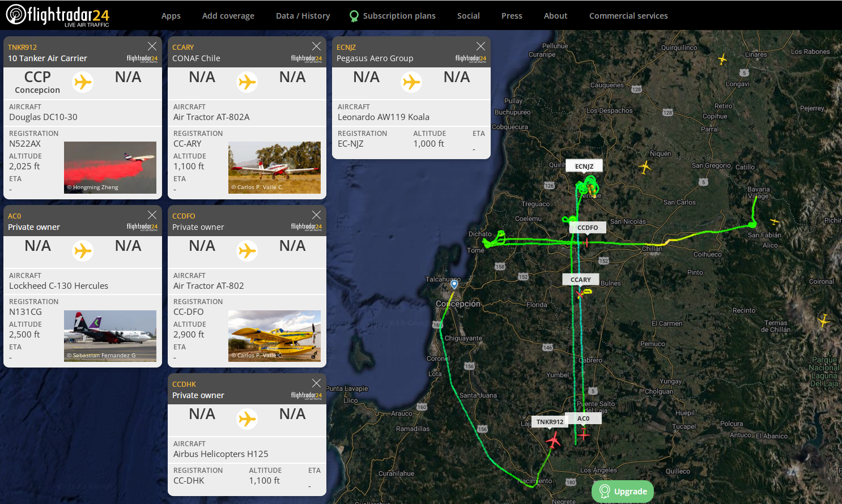Click the yellow plane icon in AC0 card

(x=83, y=250)
